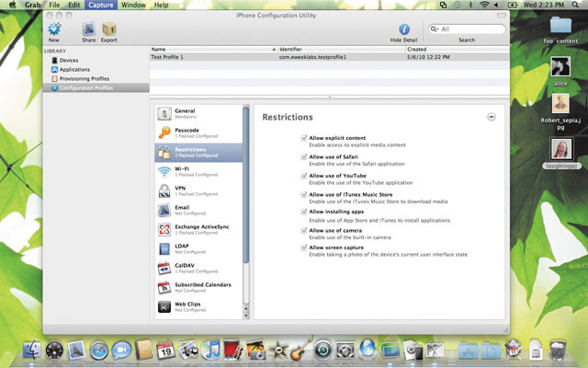Open iTunes from the Dock
588x368 pixels.
point(210,351)
